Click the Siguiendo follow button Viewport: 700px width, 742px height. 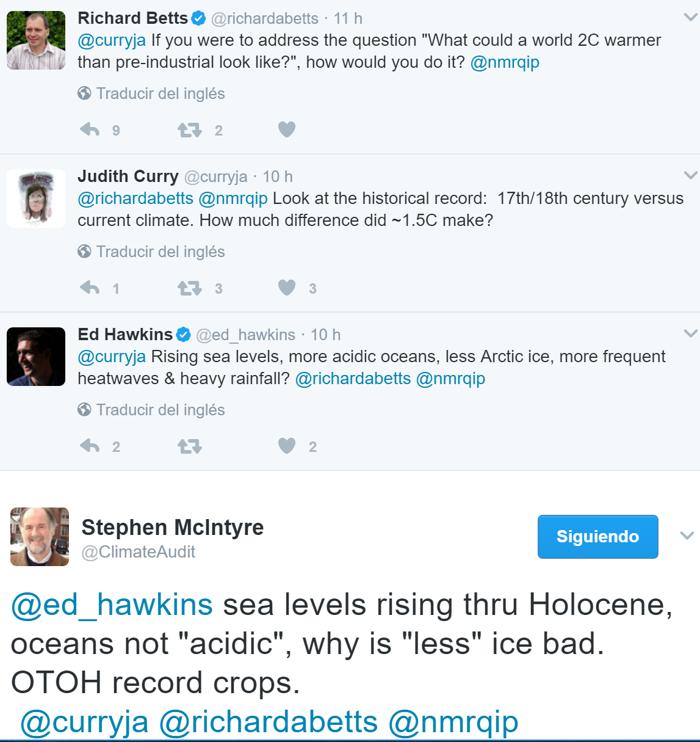pyautogui.click(x=597, y=536)
